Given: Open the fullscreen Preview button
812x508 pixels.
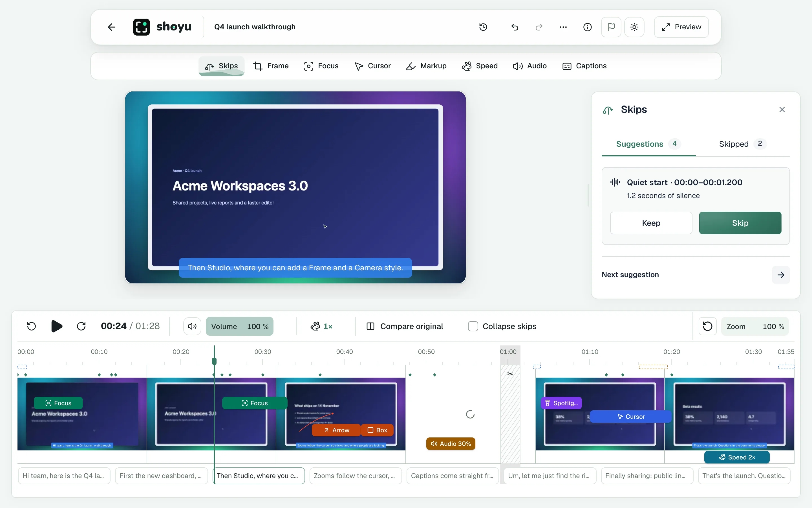Looking at the screenshot, I should (x=681, y=27).
